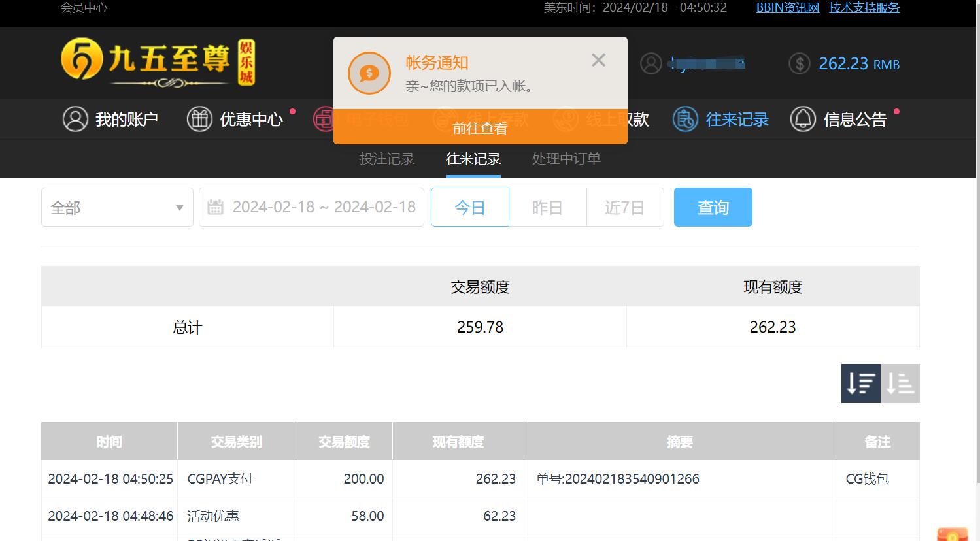
Task: Open the 技术支持服务 link
Action: [x=864, y=8]
